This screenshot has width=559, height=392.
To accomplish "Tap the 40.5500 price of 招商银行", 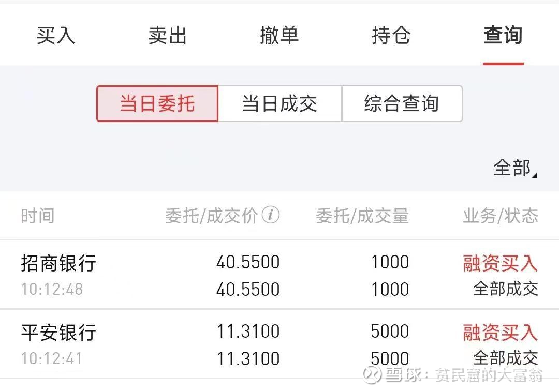I will pos(248,262).
